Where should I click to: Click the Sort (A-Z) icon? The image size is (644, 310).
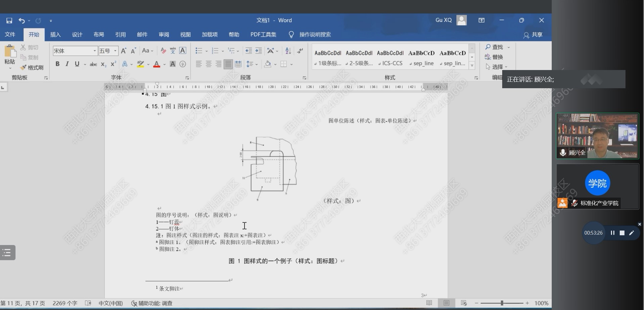[x=288, y=51]
